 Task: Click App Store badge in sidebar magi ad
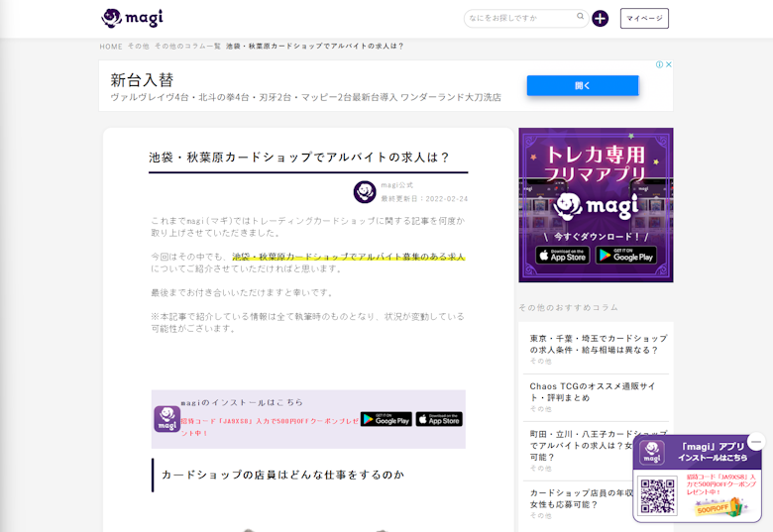(x=563, y=256)
